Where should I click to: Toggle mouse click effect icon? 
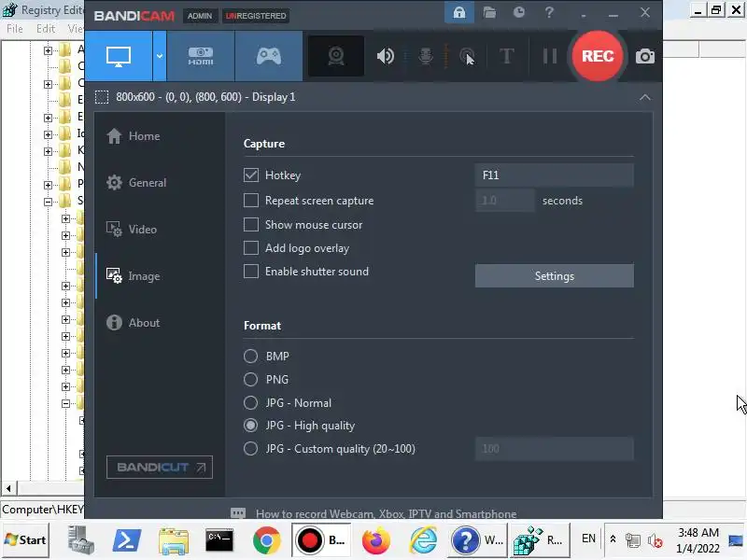click(x=468, y=56)
